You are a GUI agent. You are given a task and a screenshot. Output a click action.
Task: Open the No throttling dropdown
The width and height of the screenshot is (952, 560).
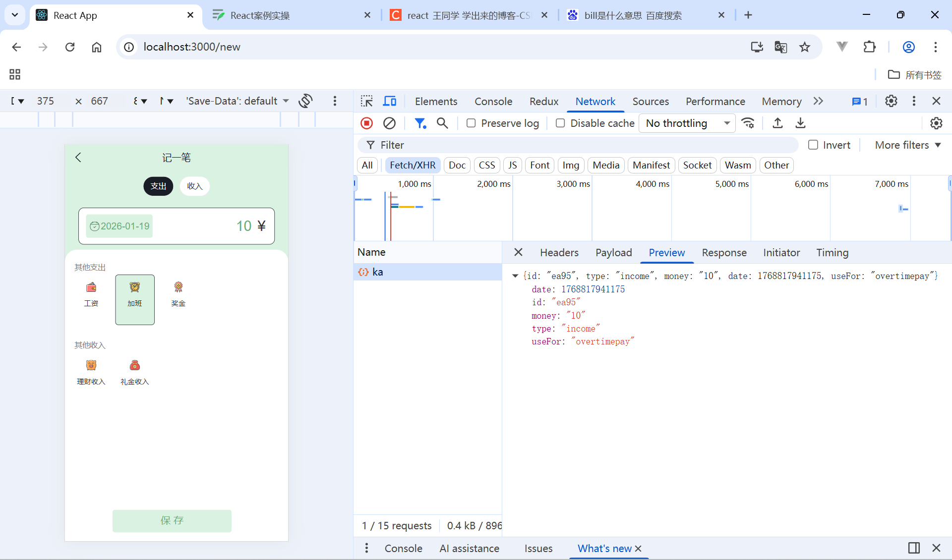[x=687, y=123]
